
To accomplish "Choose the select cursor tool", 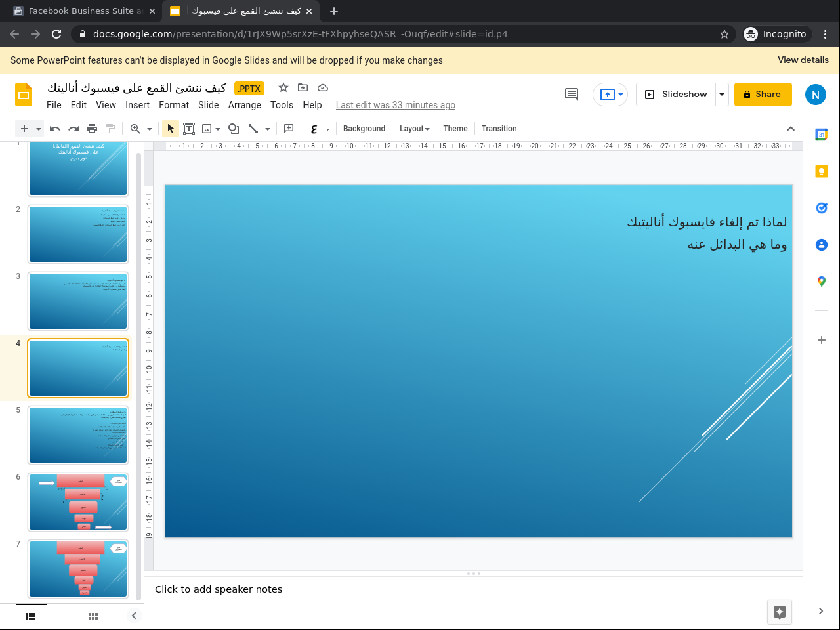I will (171, 129).
